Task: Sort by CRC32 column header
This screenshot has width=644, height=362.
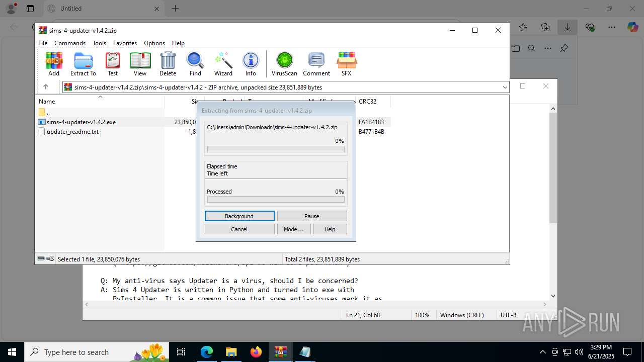Action: coord(373,101)
